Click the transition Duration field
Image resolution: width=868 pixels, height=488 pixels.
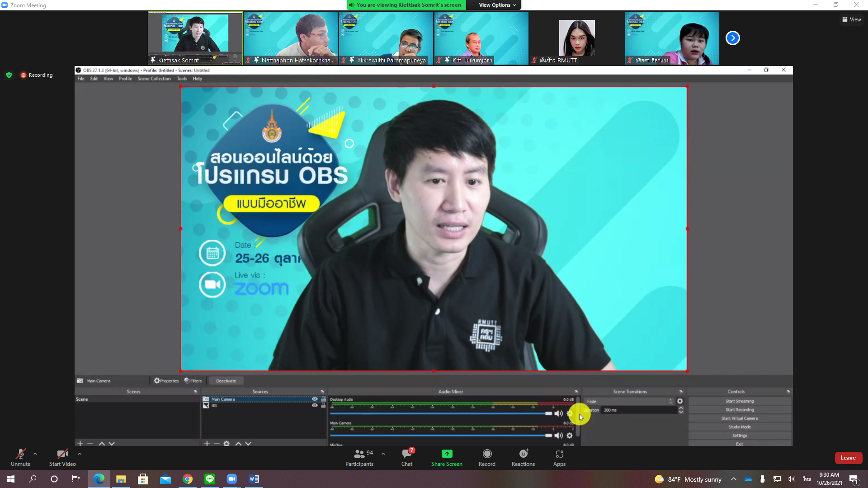click(640, 410)
